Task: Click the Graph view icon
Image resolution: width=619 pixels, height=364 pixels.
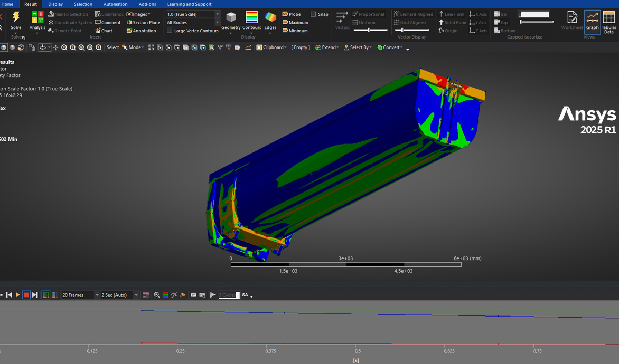Action: [x=592, y=21]
